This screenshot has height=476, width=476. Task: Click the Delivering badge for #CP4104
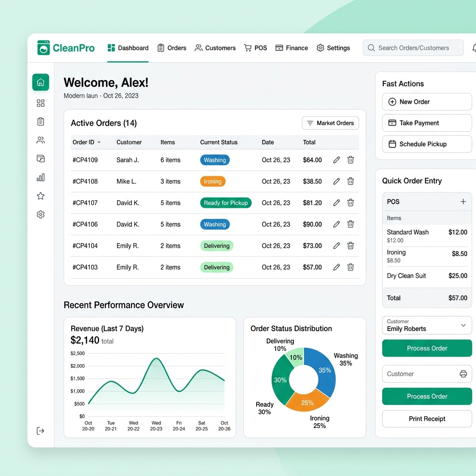[217, 246]
